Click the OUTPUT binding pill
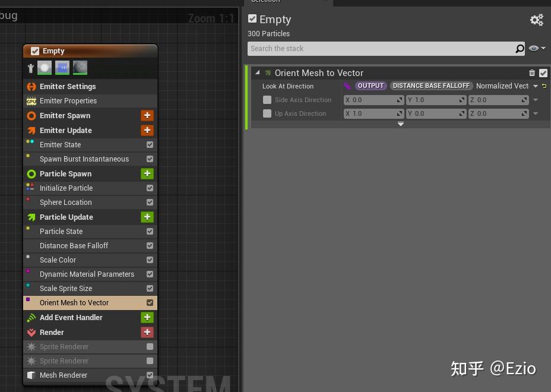Viewport: 551px width, 392px height. point(370,86)
